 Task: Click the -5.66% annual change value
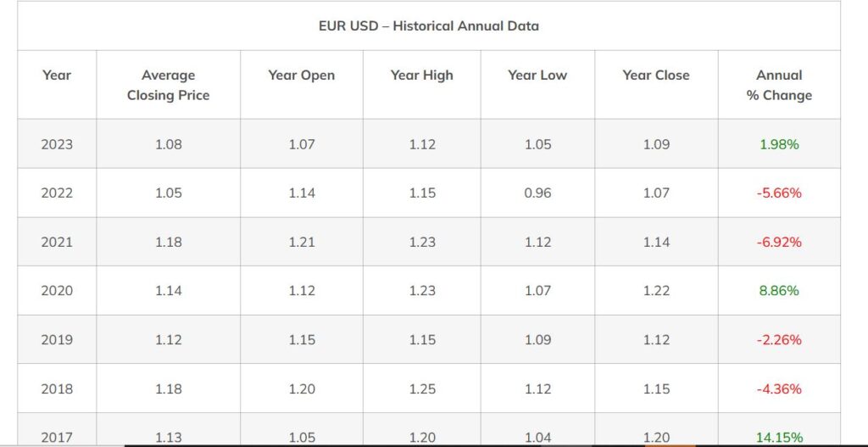point(779,193)
